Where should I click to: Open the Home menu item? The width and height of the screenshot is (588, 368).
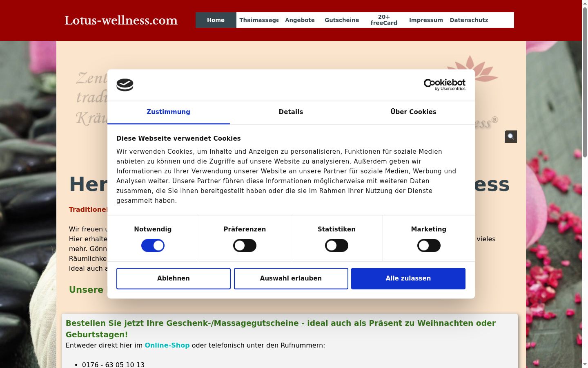click(216, 20)
